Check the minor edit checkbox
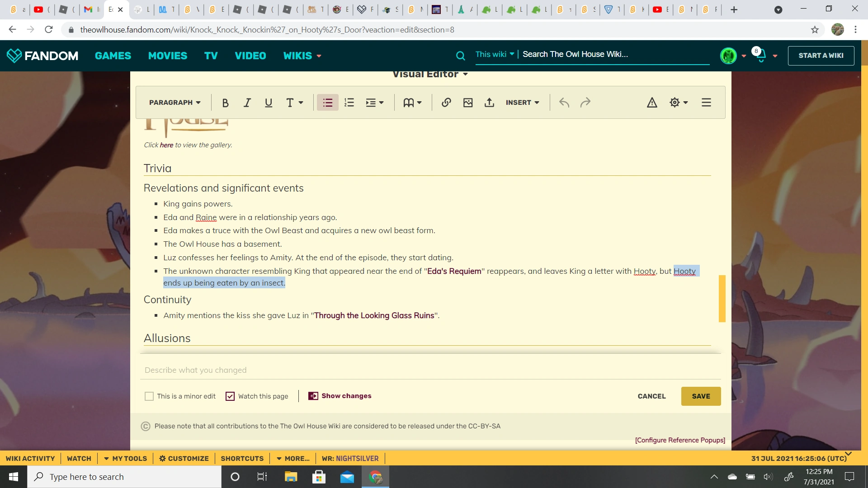868x488 pixels. click(149, 396)
